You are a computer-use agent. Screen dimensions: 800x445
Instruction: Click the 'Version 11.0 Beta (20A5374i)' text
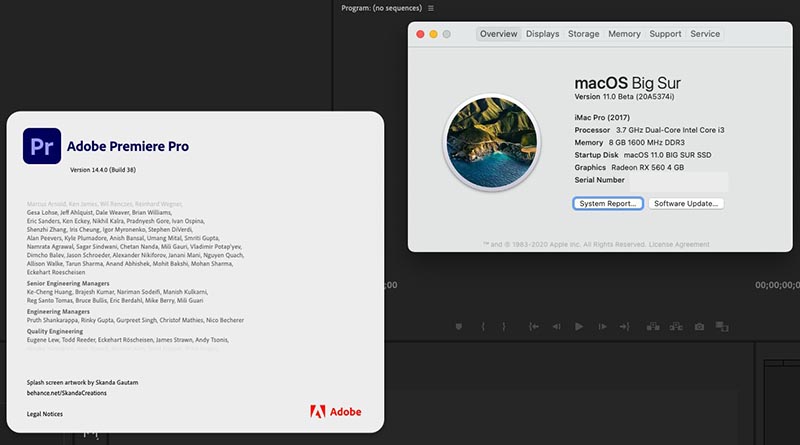tap(624, 97)
